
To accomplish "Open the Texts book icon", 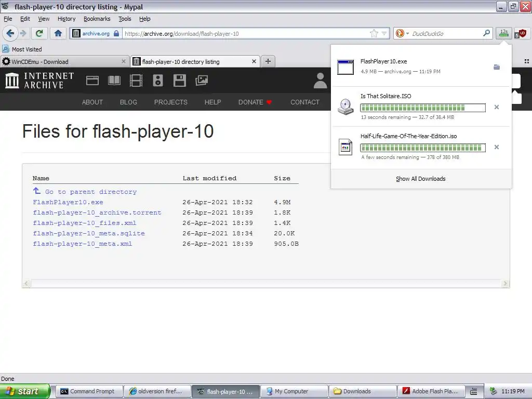I will pos(114,81).
